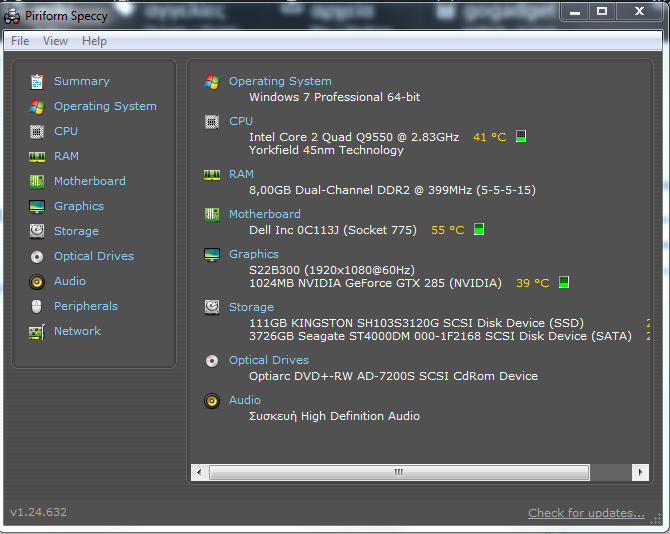The width and height of the screenshot is (670, 534).
Task: Click the CPU chip icon in sidebar
Action: [x=37, y=132]
